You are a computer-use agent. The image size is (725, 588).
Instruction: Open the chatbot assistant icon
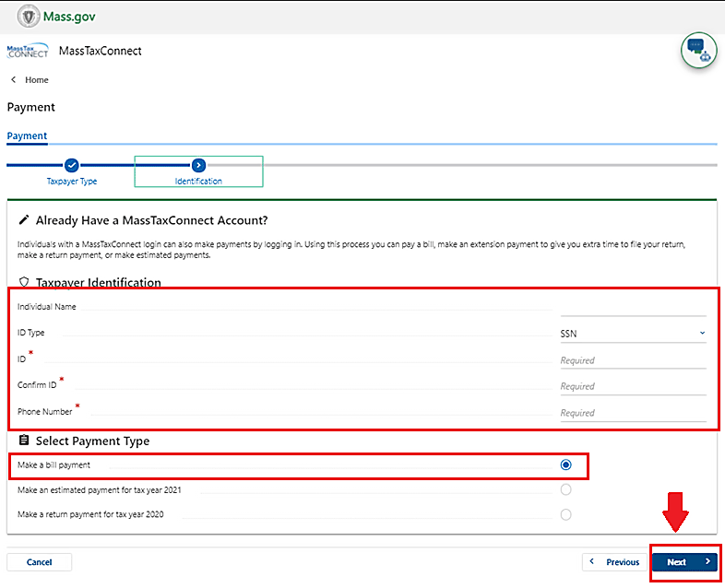(x=698, y=51)
